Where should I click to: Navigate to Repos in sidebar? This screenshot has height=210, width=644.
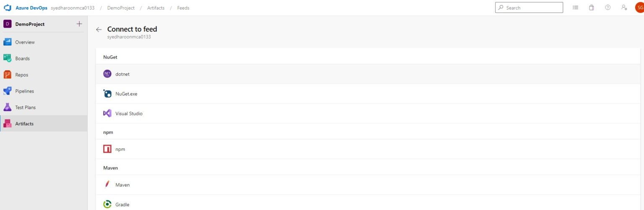(x=21, y=75)
